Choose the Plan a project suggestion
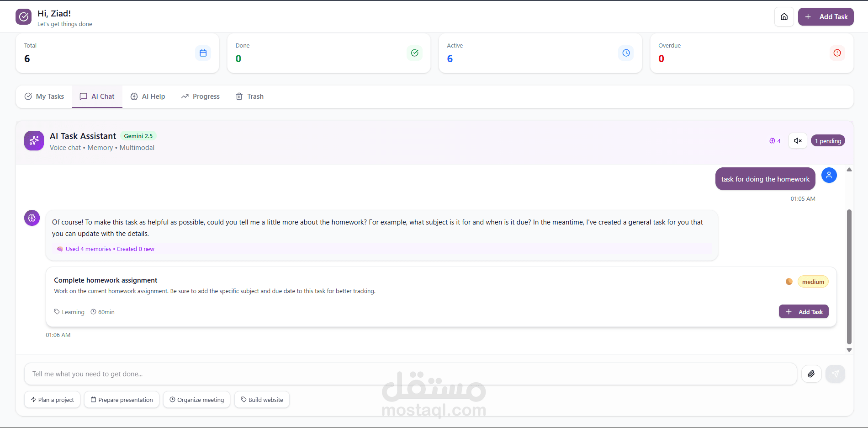 click(53, 400)
